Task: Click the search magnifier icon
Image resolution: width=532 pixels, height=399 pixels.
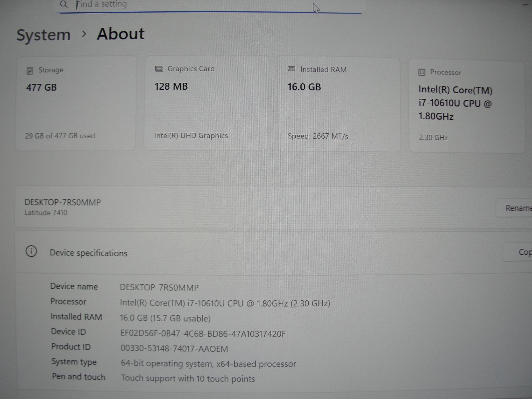Action: point(64,4)
